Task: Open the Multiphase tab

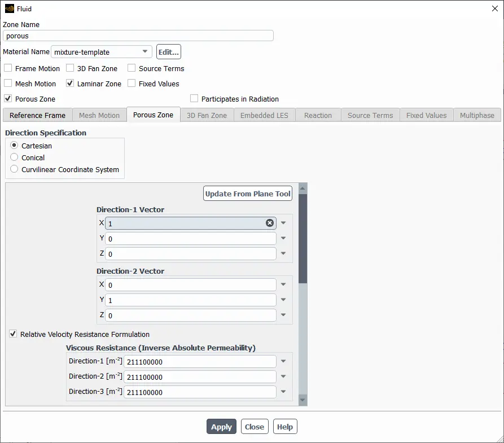Action: point(477,115)
